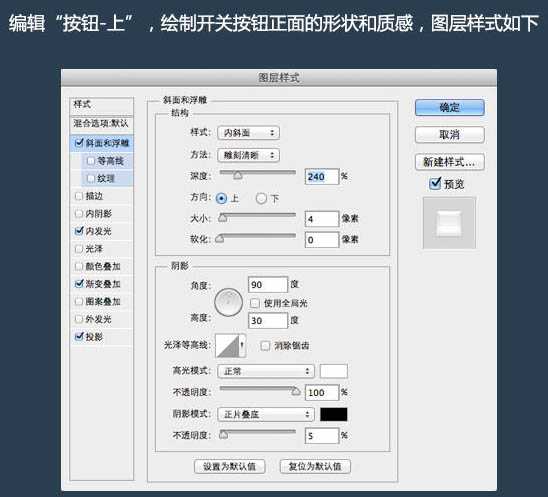Enable the 内阴影 checkbox

tap(79, 214)
